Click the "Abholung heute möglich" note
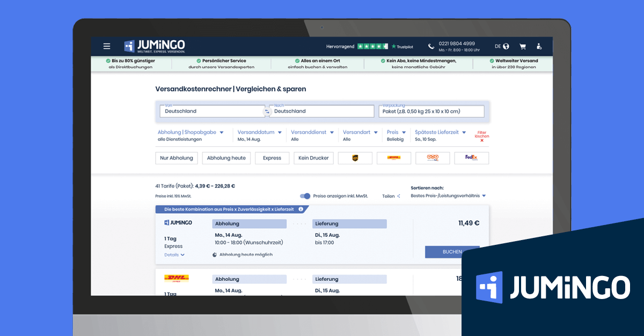This screenshot has width=644, height=336. point(246,255)
